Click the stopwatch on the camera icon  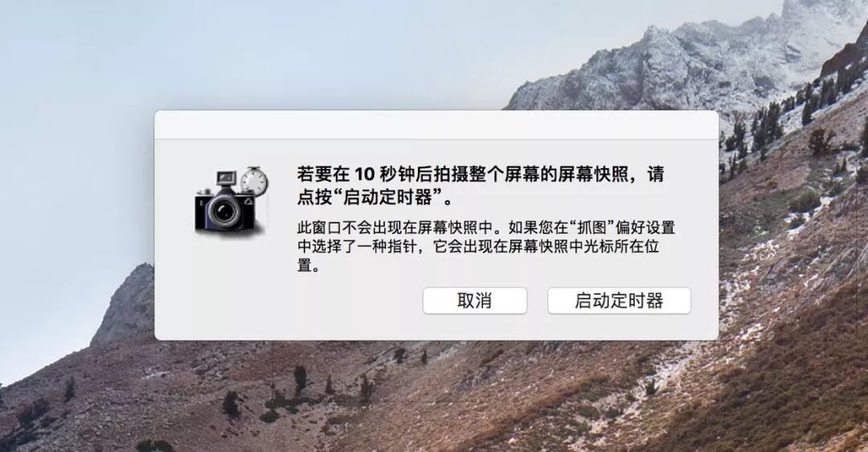[x=255, y=180]
